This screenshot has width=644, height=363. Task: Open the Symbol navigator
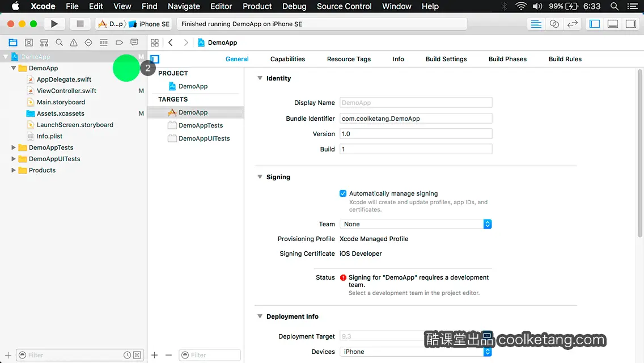44,43
